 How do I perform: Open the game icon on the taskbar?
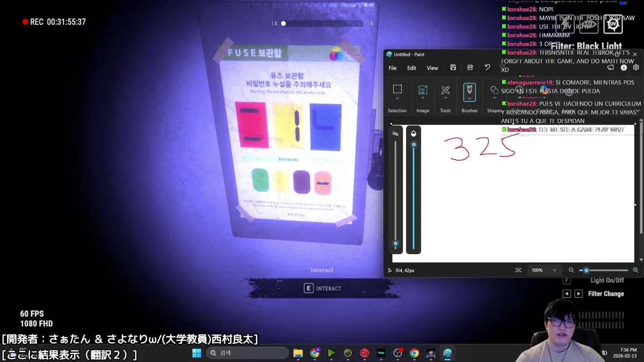tap(431, 353)
